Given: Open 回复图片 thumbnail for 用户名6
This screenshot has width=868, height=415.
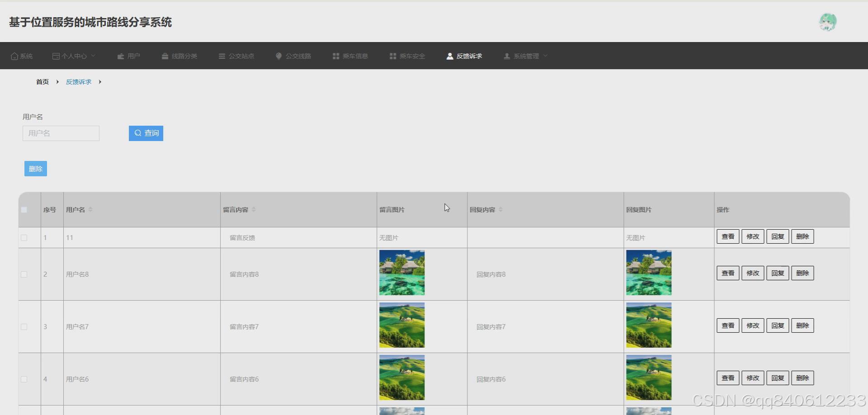Looking at the screenshot, I should click(x=649, y=377).
